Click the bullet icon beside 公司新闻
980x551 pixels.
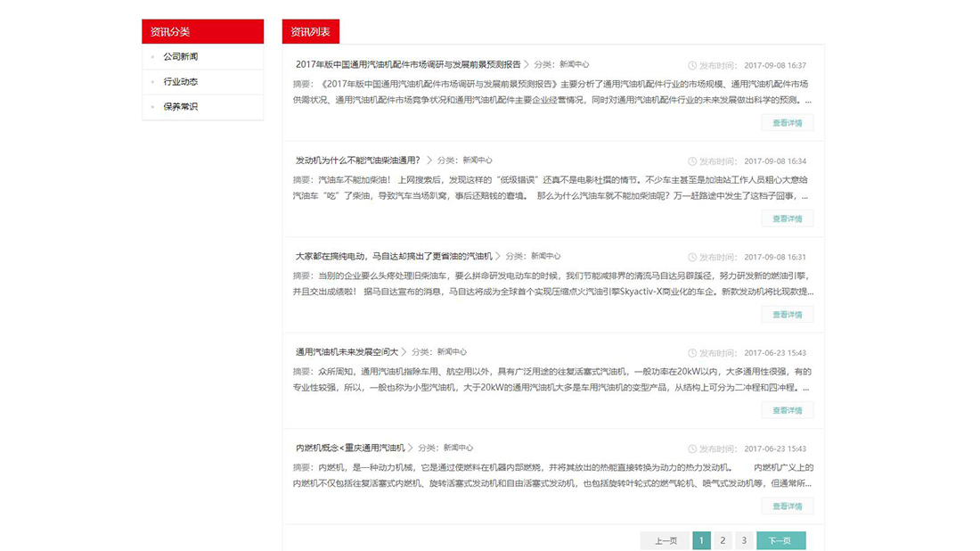tap(152, 57)
